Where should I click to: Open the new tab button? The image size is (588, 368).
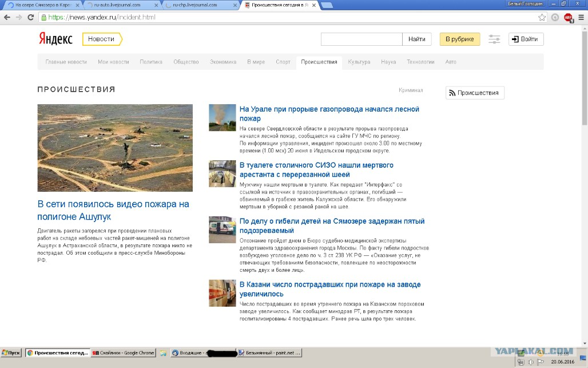(327, 5)
